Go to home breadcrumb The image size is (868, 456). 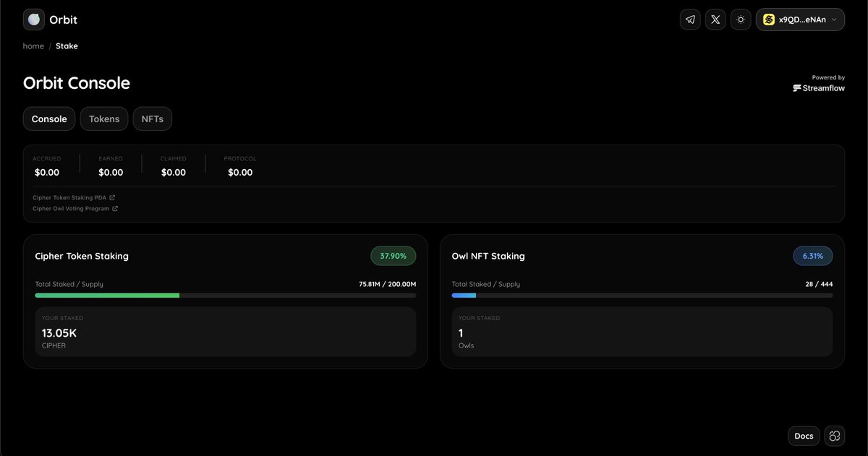point(33,46)
